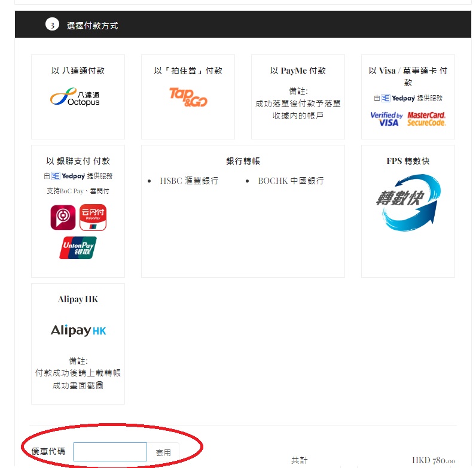476x468 pixels.
Task: Click the 優惠代碼 label
Action: click(48, 451)
